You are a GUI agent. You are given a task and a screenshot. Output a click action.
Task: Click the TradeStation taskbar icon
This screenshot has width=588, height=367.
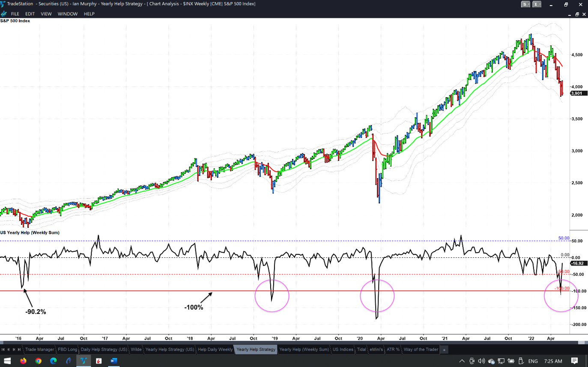[x=84, y=361]
